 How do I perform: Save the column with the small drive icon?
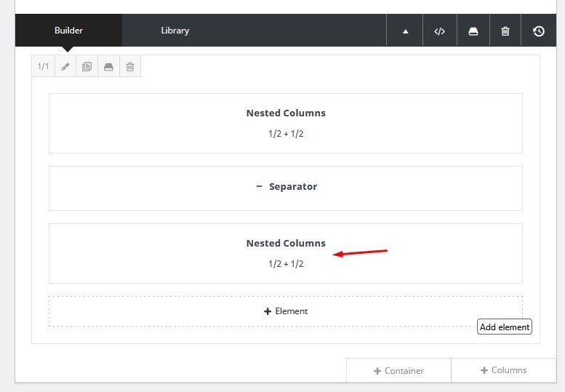tap(108, 67)
